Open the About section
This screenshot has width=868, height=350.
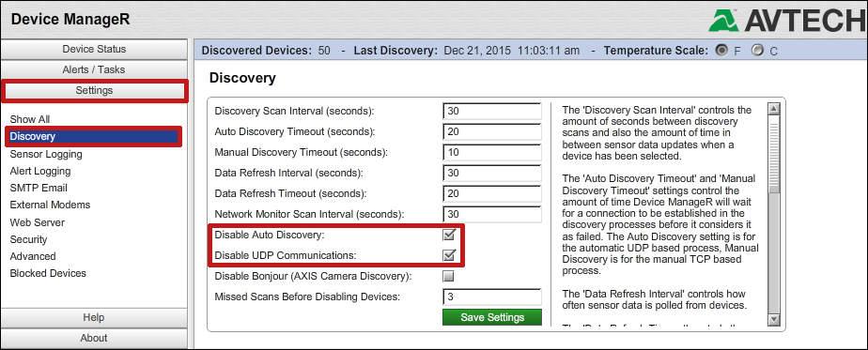point(94,338)
